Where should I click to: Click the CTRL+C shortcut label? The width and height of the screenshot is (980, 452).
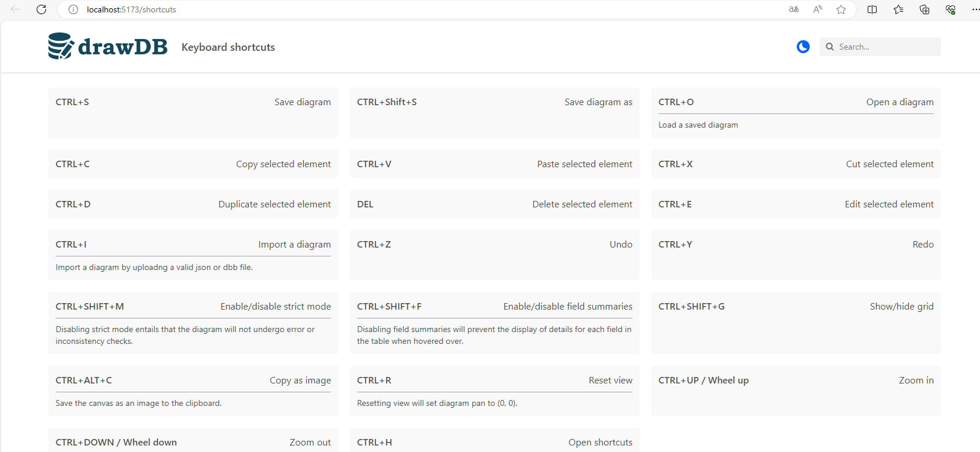pos(73,164)
